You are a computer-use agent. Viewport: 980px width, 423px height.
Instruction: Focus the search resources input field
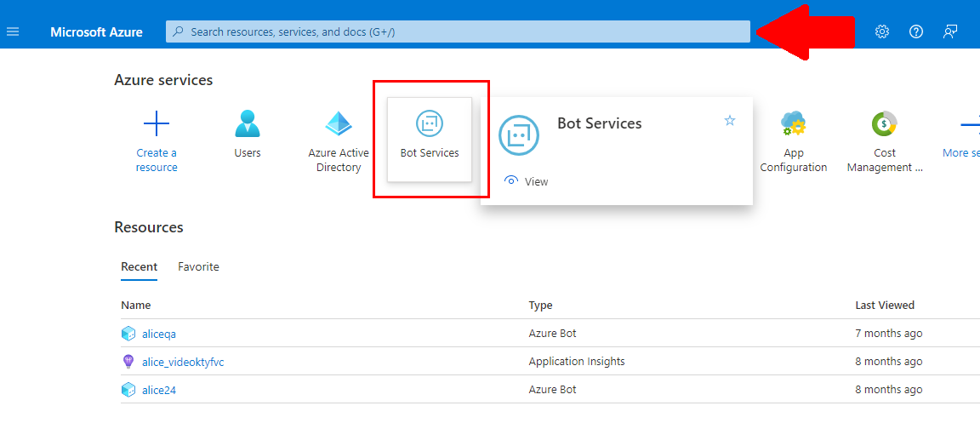458,31
